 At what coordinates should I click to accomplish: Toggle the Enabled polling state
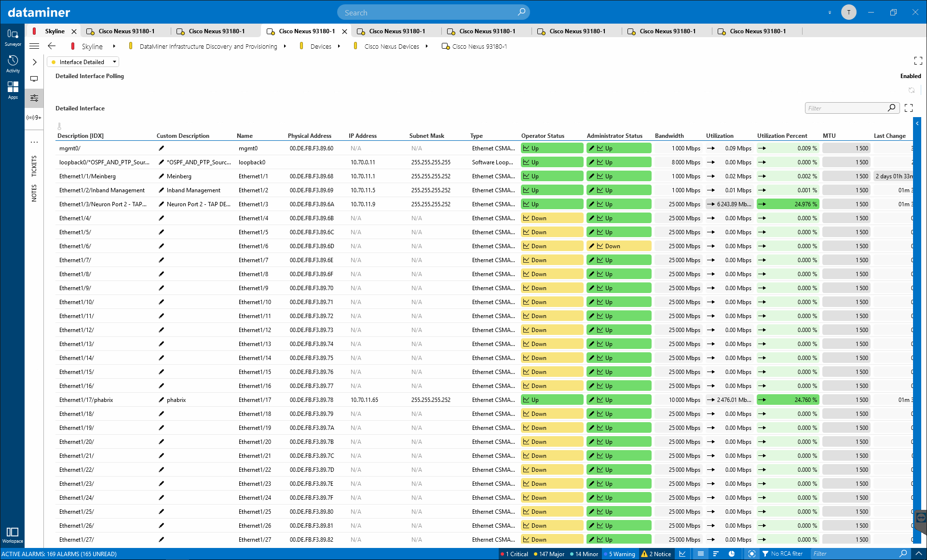tap(910, 76)
